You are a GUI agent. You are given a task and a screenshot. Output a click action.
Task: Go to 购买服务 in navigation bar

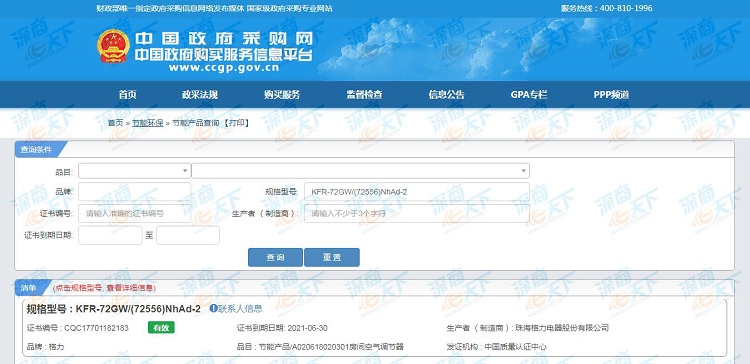(x=282, y=95)
